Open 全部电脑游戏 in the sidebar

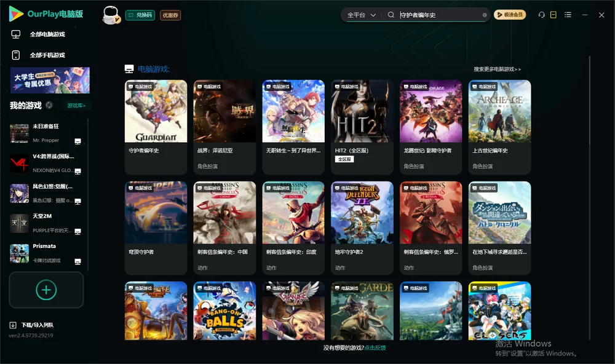click(38, 34)
